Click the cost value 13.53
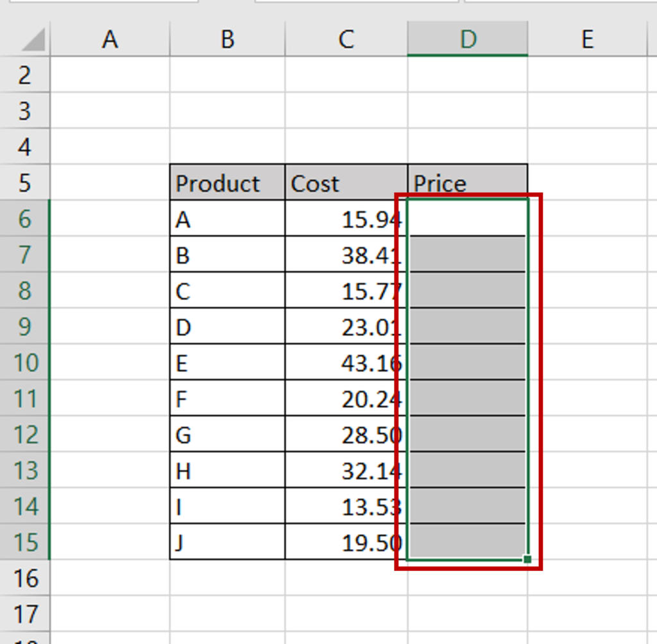This screenshot has width=657, height=644. pos(346,506)
